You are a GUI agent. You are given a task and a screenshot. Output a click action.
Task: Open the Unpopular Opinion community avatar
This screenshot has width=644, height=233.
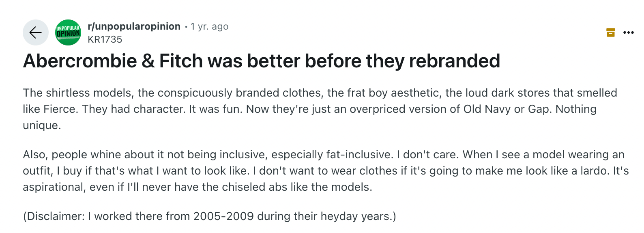[68, 32]
